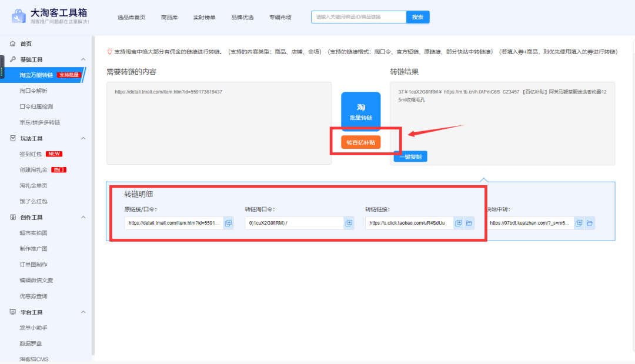Click the 大淘客工具箱 logo icon
The height and width of the screenshot is (364, 635).
pyautogui.click(x=19, y=16)
